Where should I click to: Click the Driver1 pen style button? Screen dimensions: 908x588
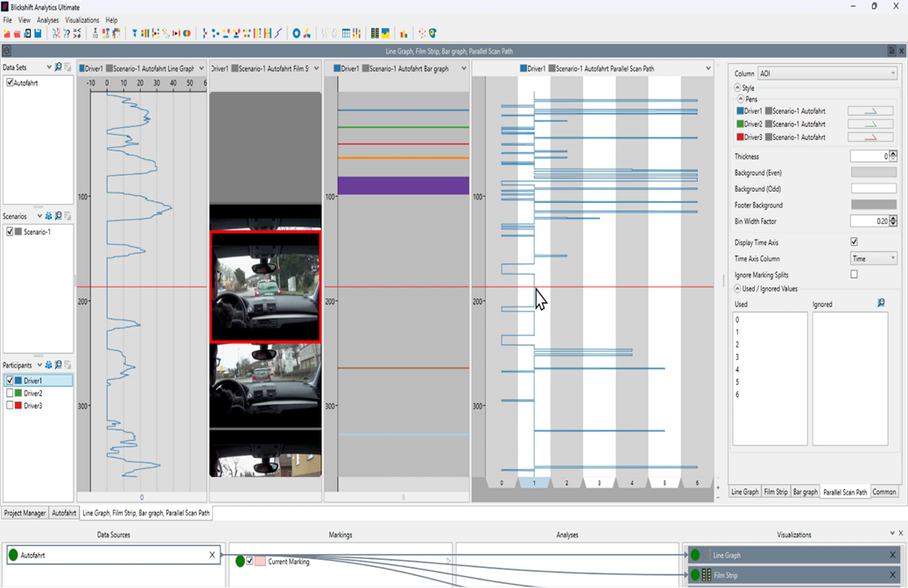point(870,111)
